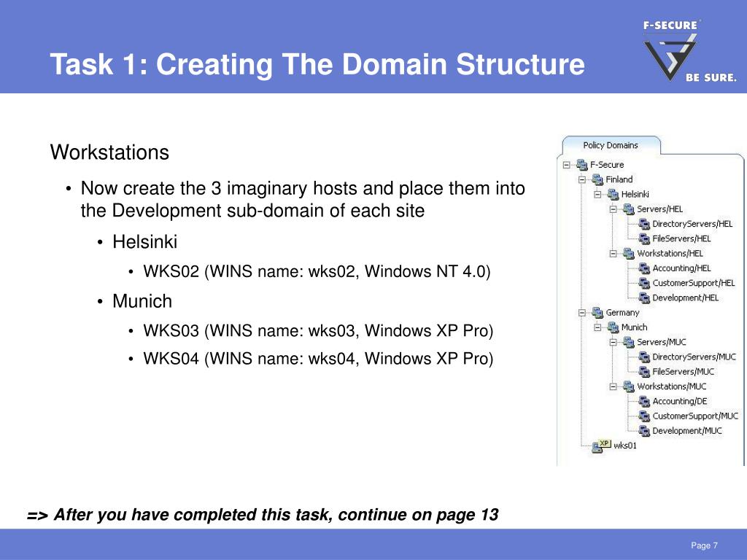Viewport: 747px width, 560px height.
Task: Select the Munich domain label
Action: [x=634, y=327]
